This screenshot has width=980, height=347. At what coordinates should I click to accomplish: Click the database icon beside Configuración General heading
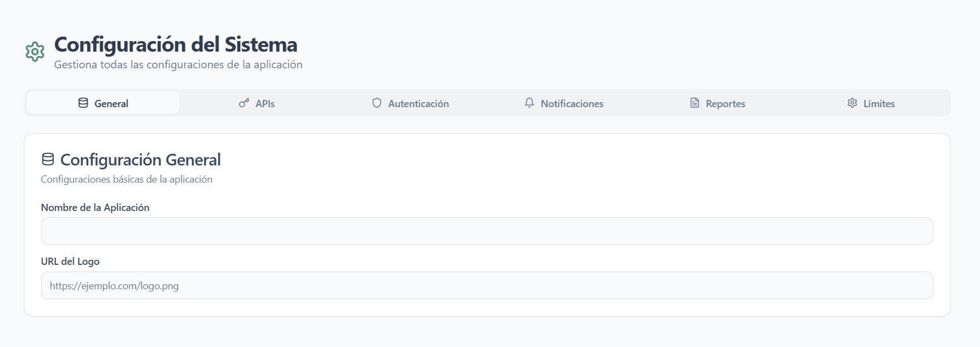pyautogui.click(x=48, y=159)
